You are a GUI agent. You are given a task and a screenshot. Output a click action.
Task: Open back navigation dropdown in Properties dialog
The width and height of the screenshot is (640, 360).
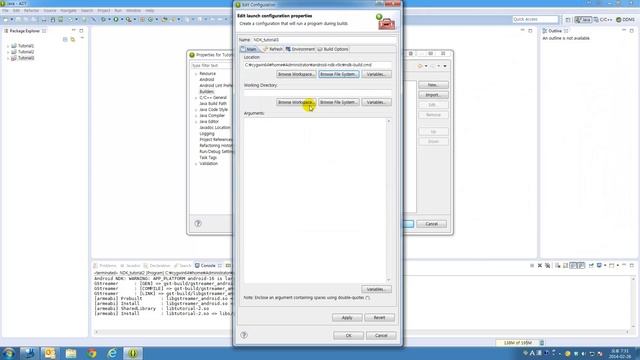coord(426,66)
